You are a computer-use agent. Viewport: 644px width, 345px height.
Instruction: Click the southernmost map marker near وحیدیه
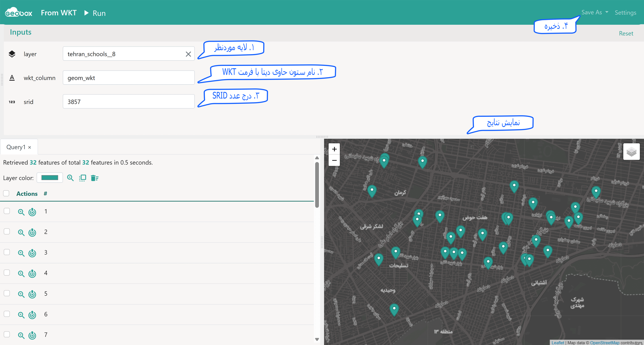(x=394, y=310)
